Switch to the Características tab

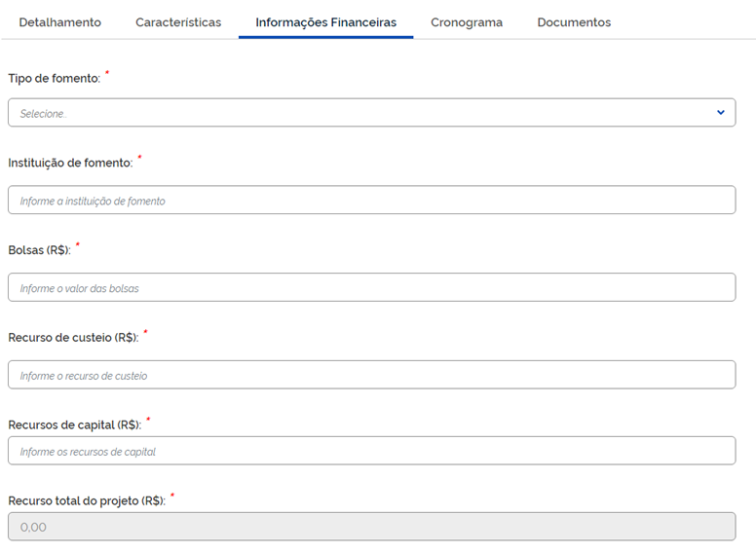[178, 22]
